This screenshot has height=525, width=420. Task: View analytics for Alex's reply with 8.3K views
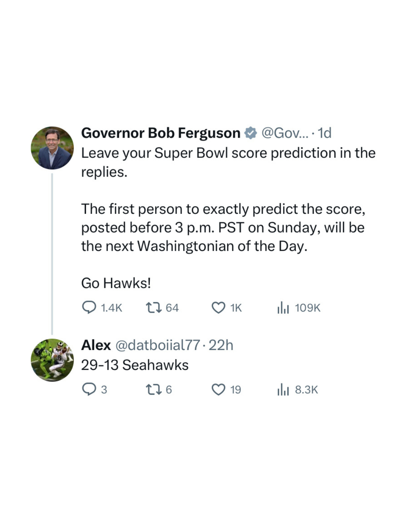[x=283, y=390]
